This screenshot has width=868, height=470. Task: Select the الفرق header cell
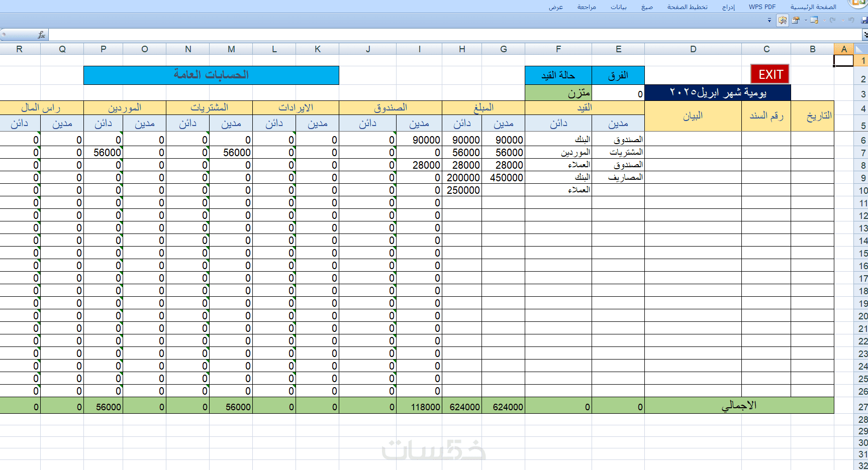coord(618,75)
